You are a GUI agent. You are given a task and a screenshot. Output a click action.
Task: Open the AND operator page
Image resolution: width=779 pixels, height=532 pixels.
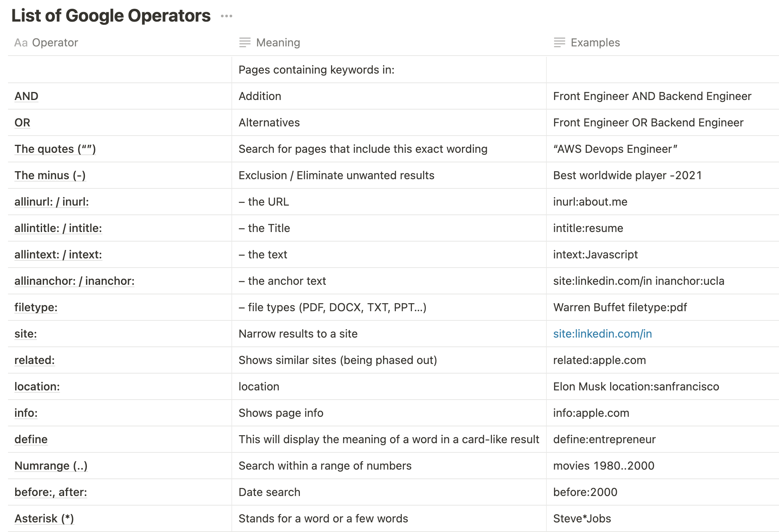coord(26,96)
